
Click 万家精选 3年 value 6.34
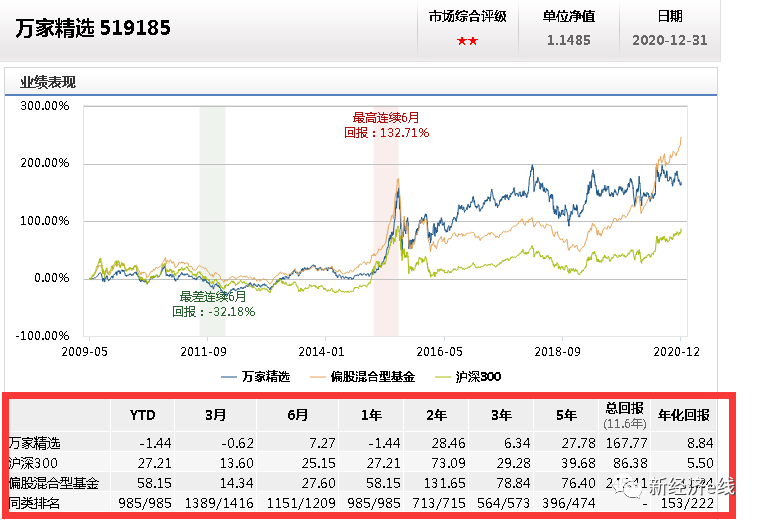[517, 443]
